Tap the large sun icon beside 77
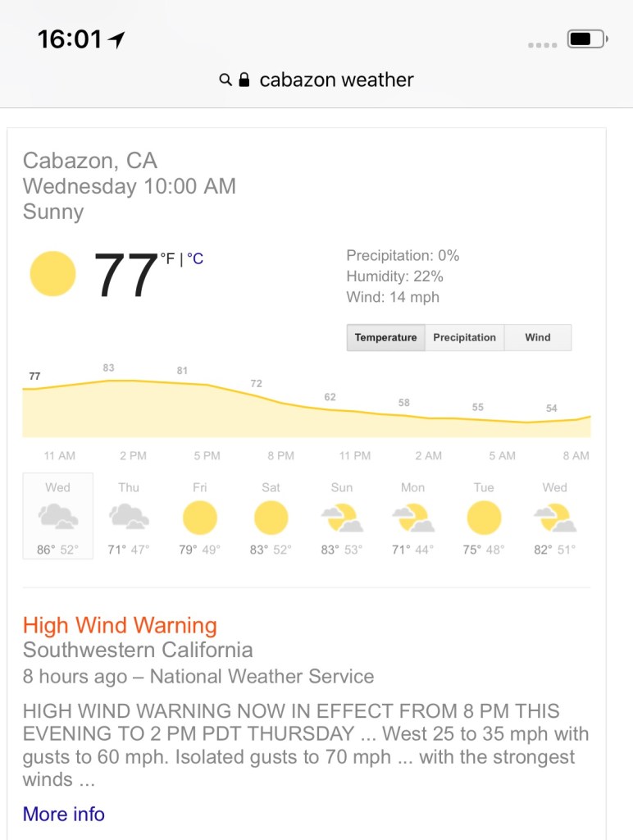 (x=52, y=274)
